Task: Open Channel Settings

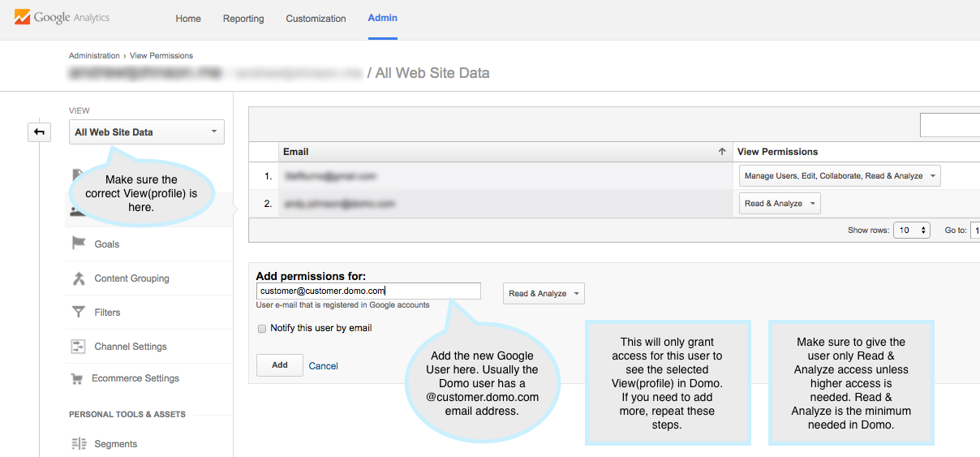Action: pyautogui.click(x=131, y=347)
